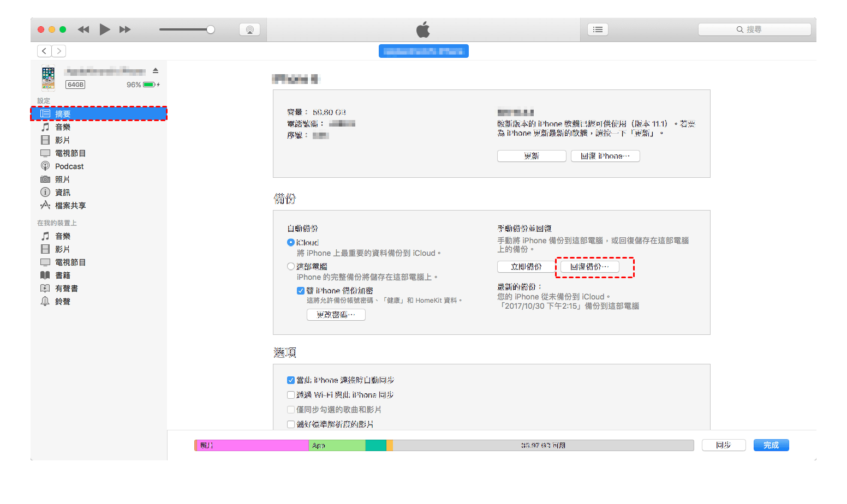Image resolution: width=847 pixels, height=504 pixels.
Task: Open 書籍 books icon in sidebar
Action: click(45, 275)
